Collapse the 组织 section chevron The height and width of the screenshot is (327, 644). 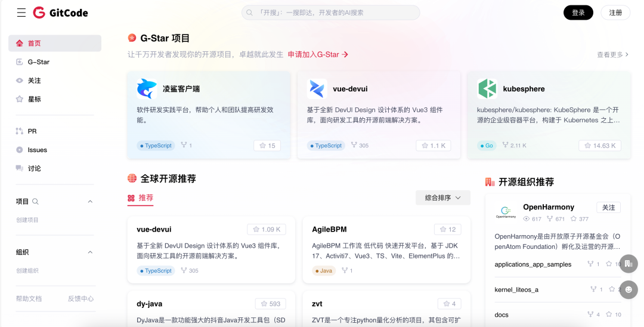[91, 252]
